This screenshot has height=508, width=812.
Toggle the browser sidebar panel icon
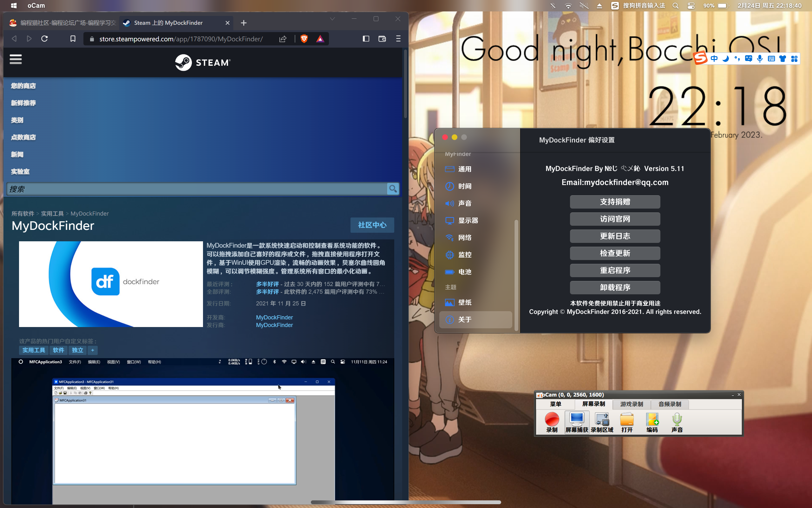point(366,39)
